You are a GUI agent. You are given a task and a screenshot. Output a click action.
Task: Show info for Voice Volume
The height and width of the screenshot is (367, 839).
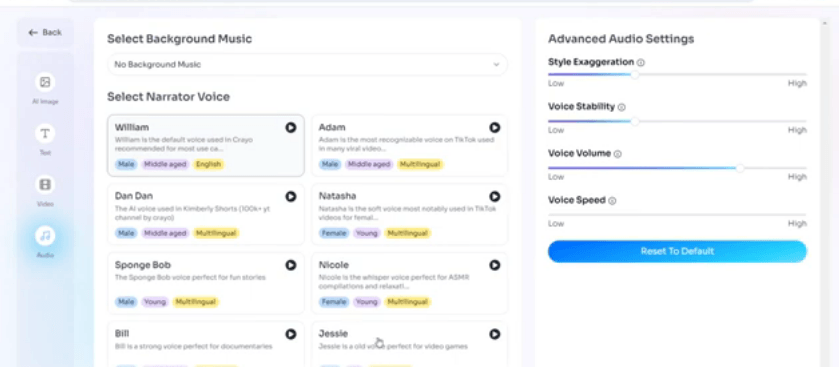click(617, 154)
